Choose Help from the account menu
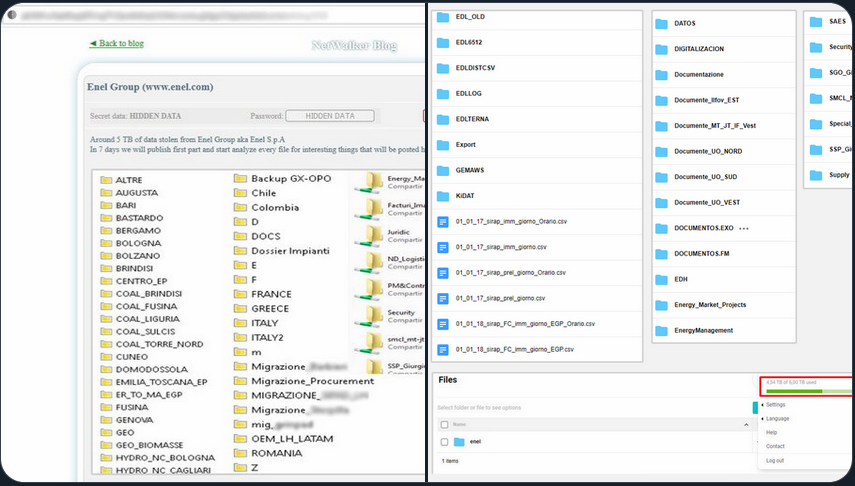 coord(771,432)
